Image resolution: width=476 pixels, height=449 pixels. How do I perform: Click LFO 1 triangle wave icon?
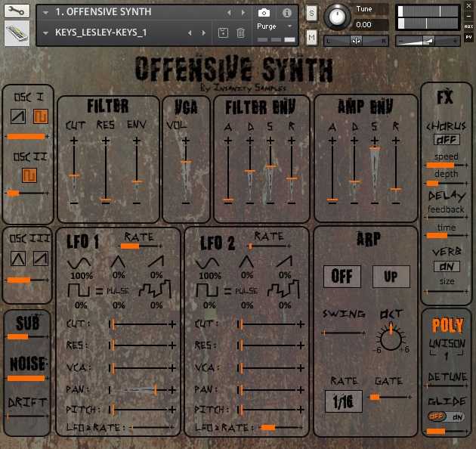[x=118, y=262]
